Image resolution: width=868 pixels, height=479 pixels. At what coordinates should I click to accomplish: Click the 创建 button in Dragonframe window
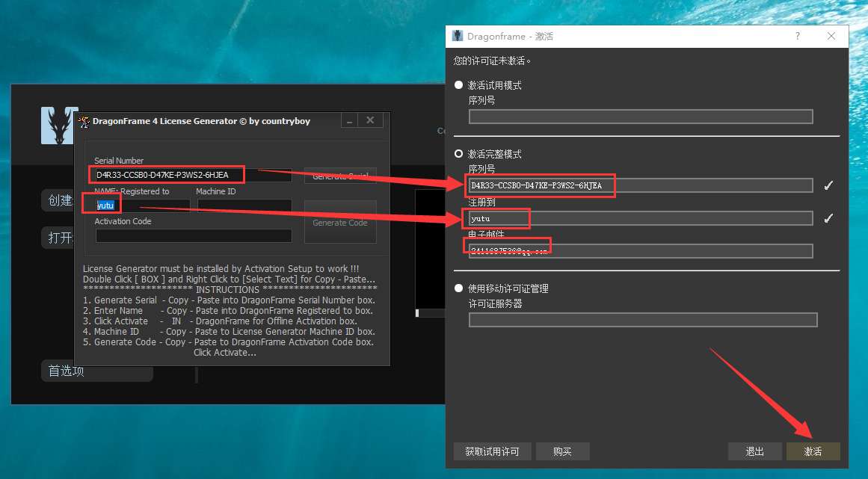(58, 200)
